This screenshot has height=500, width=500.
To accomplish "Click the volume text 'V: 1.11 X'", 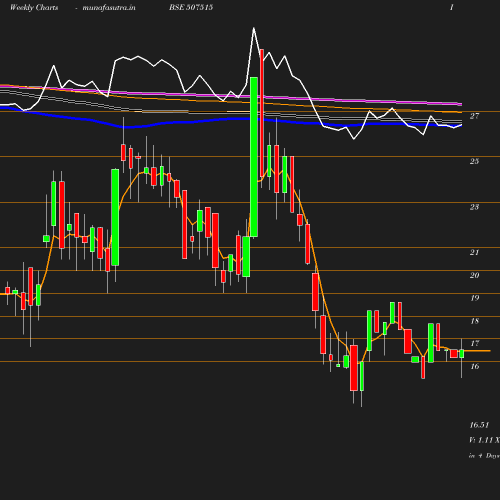I will pos(484,440).
